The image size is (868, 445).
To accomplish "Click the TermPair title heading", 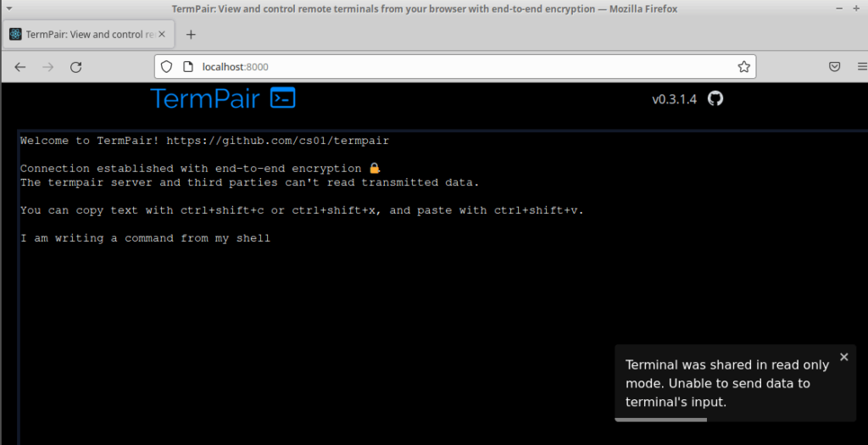I will point(205,98).
